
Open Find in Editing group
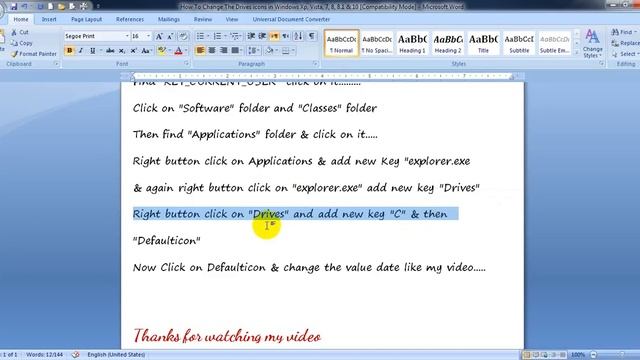tap(623, 32)
